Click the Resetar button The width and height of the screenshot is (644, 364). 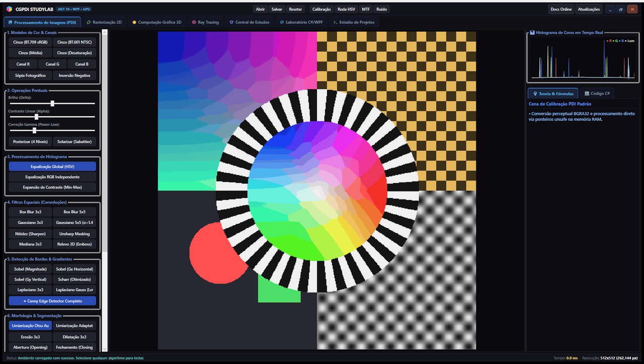[x=295, y=9]
